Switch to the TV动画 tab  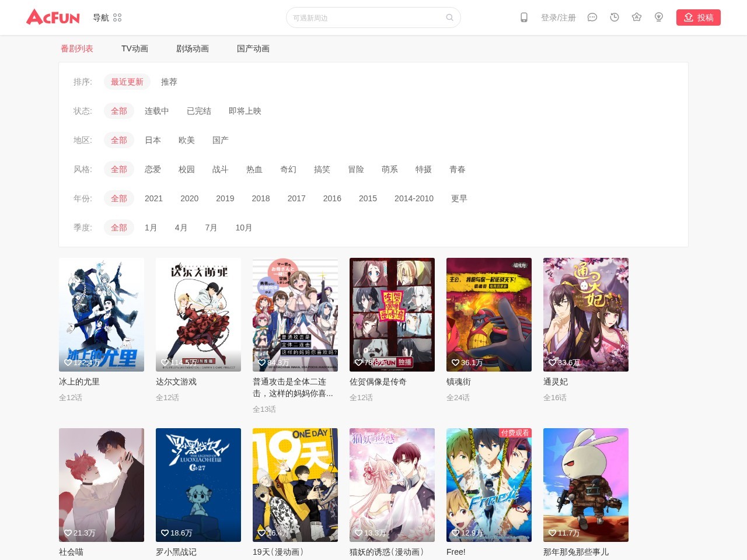tap(134, 48)
